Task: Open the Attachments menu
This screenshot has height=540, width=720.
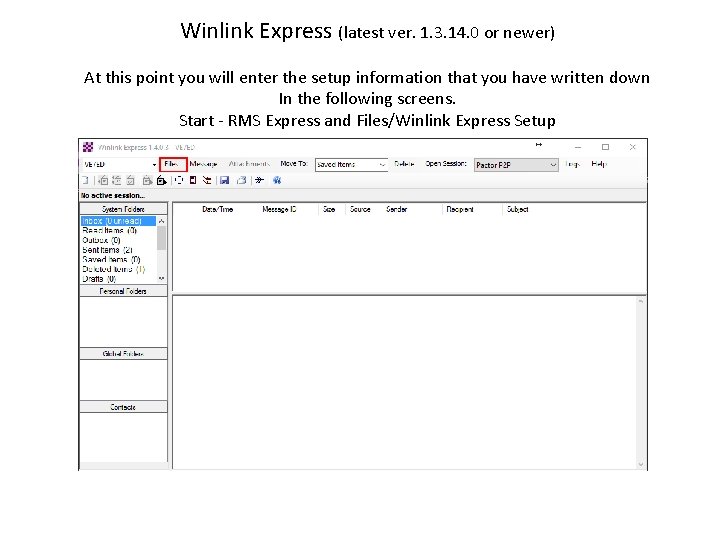Action: [249, 164]
